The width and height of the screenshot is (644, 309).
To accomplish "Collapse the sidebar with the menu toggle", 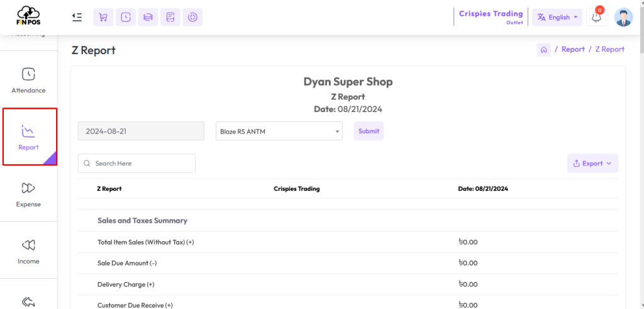I will [x=77, y=18].
